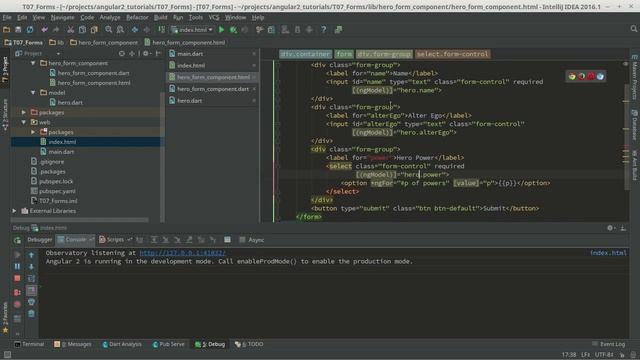Toggle the Favorites tool window stripe button
This screenshot has height=360, width=640.
(x=5, y=318)
